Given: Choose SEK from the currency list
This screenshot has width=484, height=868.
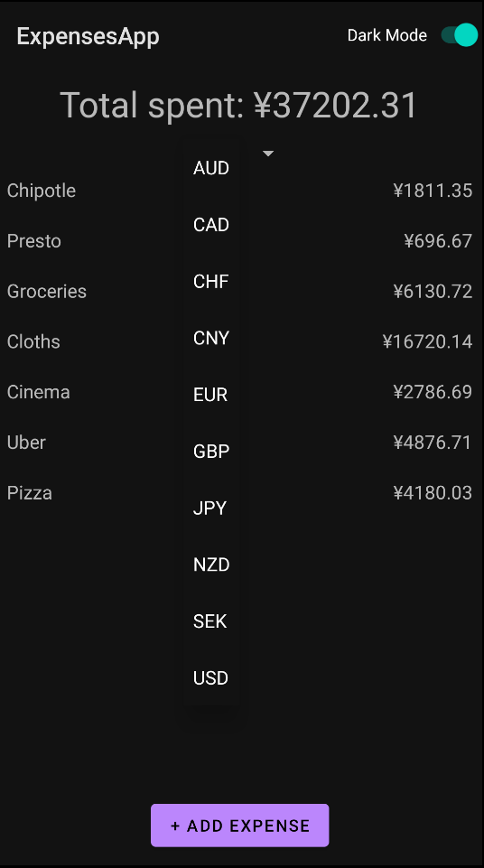Looking at the screenshot, I should click(211, 621).
